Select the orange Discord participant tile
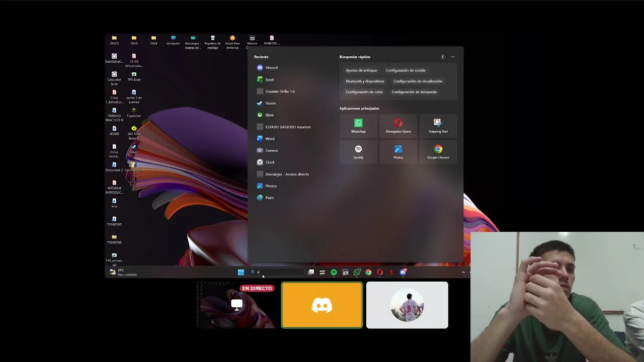 322,305
